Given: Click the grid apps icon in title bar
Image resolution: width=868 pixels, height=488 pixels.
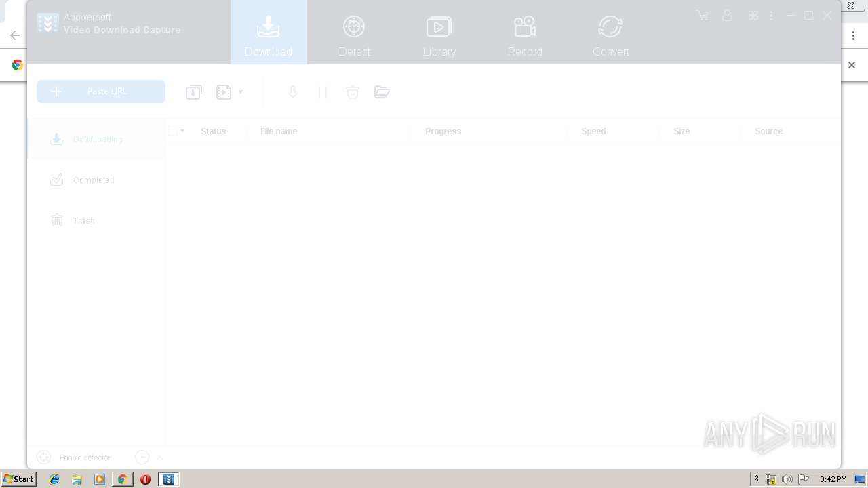Looking at the screenshot, I should [753, 15].
